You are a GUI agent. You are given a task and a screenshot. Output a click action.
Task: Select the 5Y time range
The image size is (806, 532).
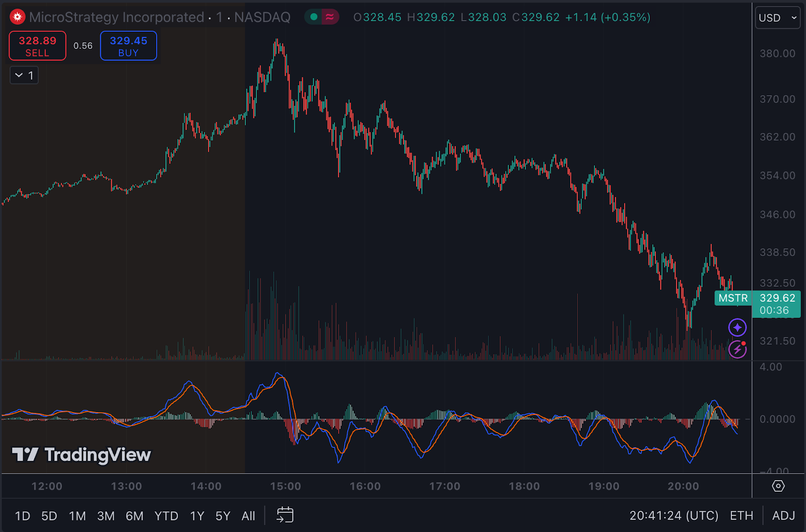223,516
